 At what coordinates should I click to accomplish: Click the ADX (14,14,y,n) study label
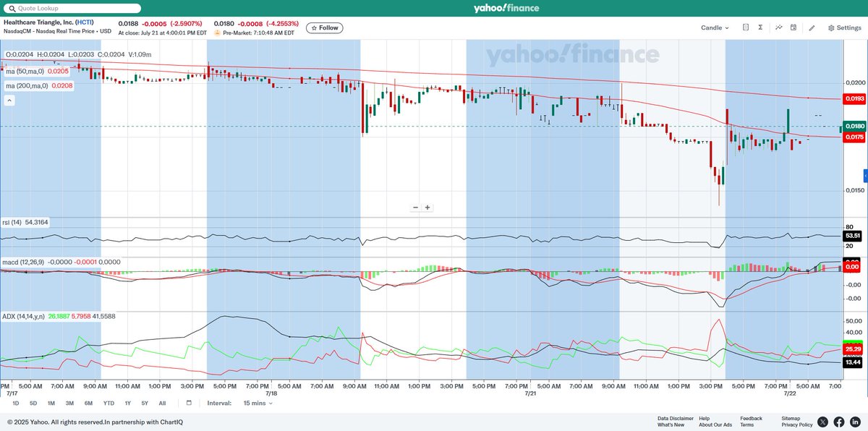(24, 316)
